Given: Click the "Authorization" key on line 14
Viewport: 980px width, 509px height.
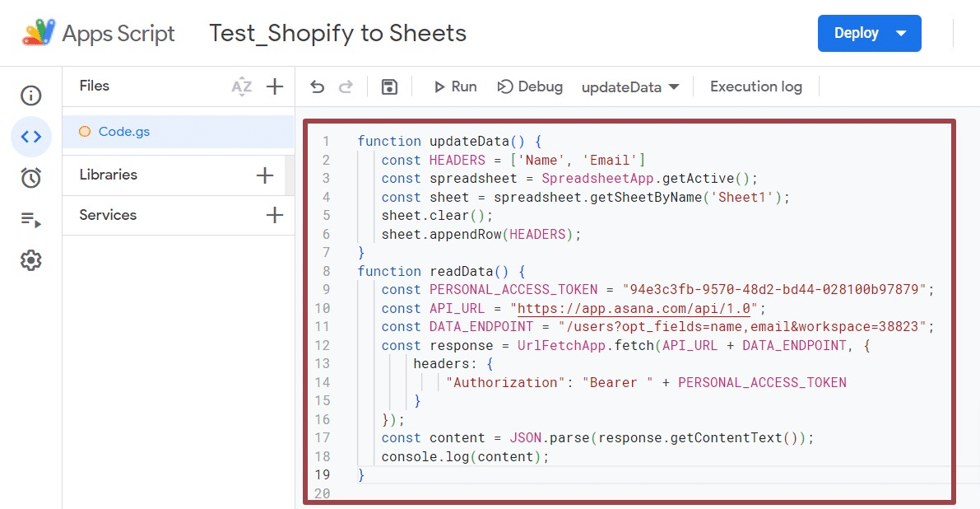Looking at the screenshot, I should coord(505,382).
